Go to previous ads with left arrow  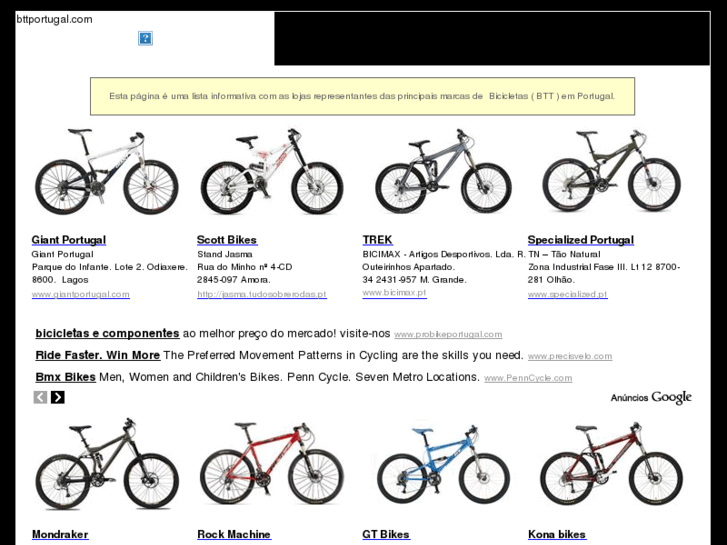pyautogui.click(x=40, y=397)
